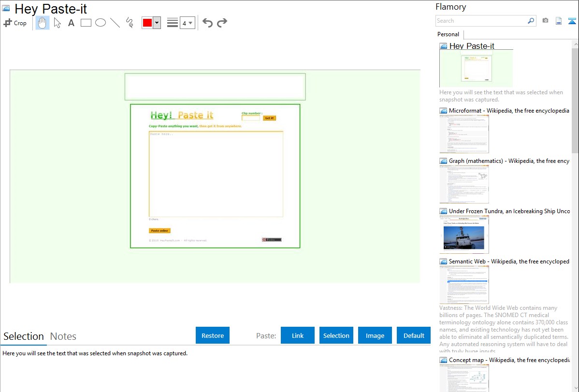Click the blue collapse panel icon
This screenshot has height=392, width=579.
click(x=572, y=21)
